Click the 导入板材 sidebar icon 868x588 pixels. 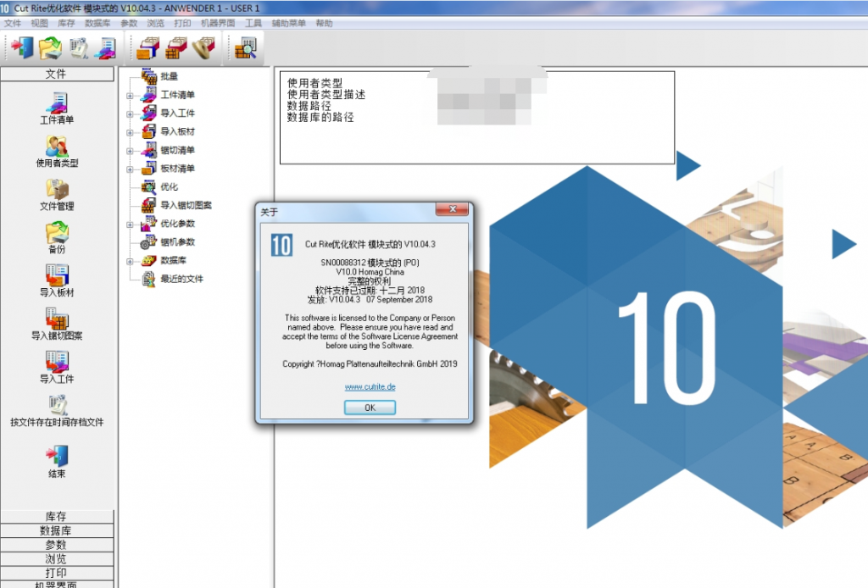click(57, 279)
